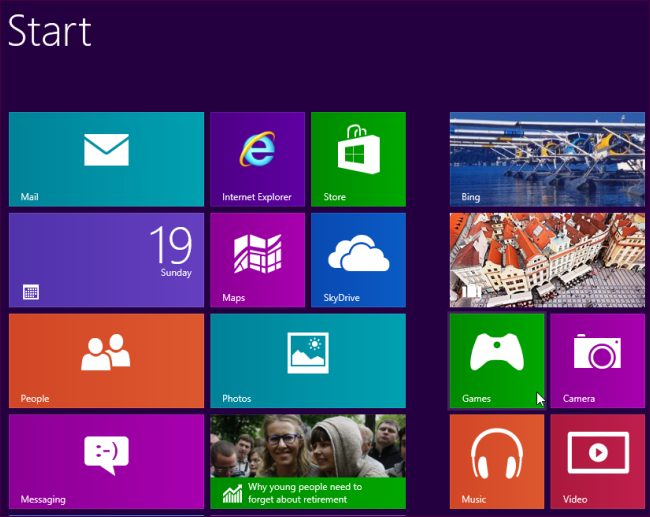The height and width of the screenshot is (517, 650).
Task: Open the Calendar tile showing 19 Sunday
Action: coord(106,260)
